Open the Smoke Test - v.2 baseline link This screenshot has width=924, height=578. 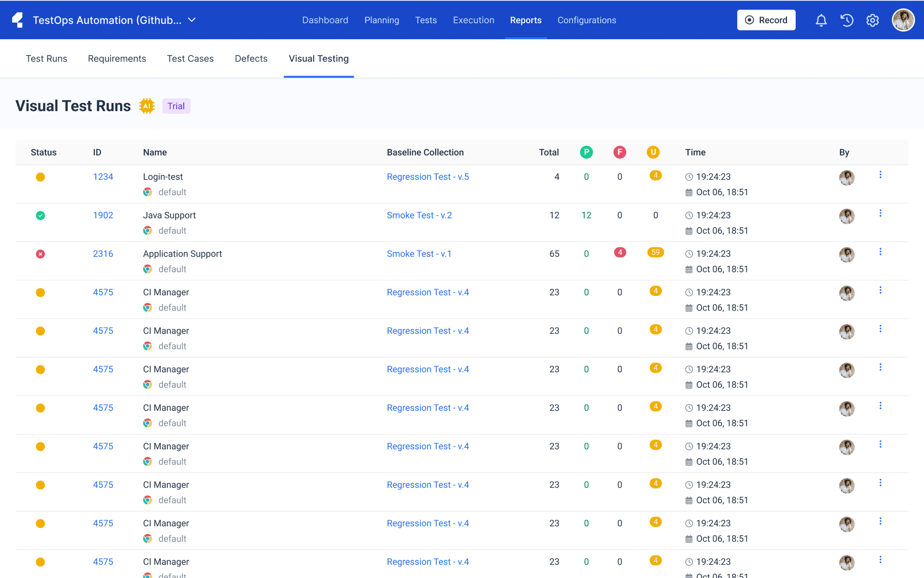(419, 215)
